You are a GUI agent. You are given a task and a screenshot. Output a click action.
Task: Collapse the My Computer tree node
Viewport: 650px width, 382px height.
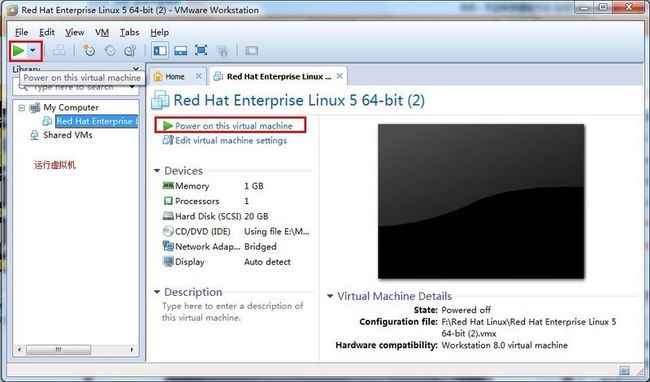[x=22, y=108]
